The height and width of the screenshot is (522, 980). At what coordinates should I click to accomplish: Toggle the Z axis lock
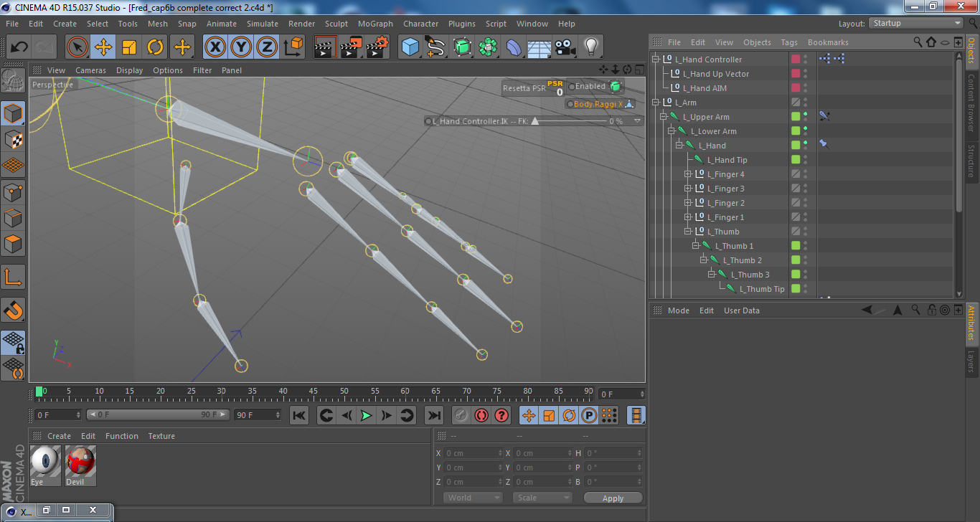point(267,47)
